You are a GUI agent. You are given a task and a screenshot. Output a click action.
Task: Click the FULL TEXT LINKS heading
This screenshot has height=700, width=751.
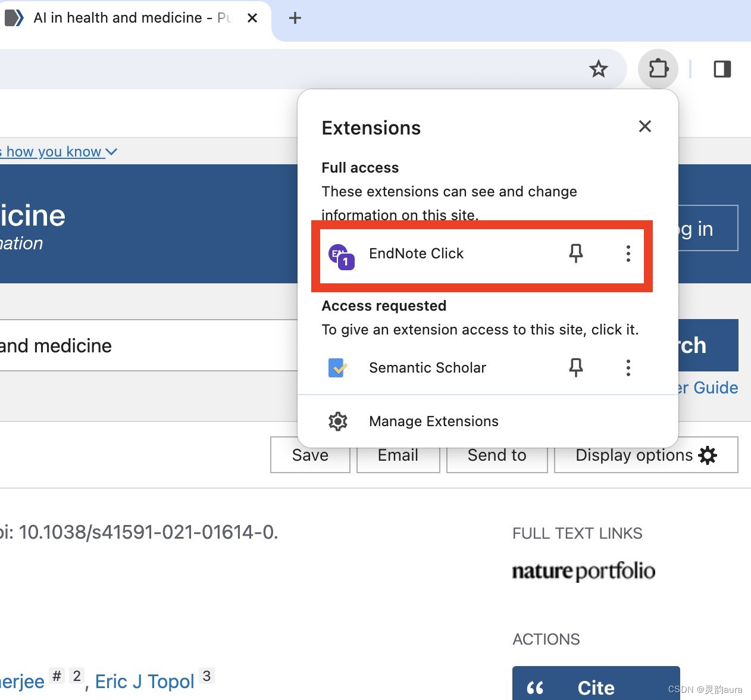point(577,533)
